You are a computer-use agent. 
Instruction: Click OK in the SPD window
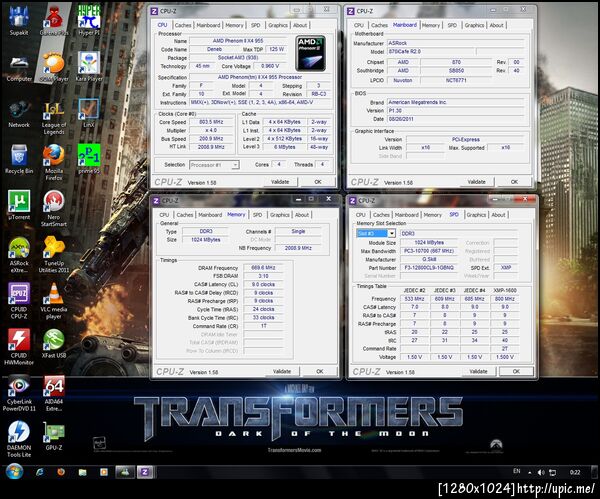tap(516, 371)
